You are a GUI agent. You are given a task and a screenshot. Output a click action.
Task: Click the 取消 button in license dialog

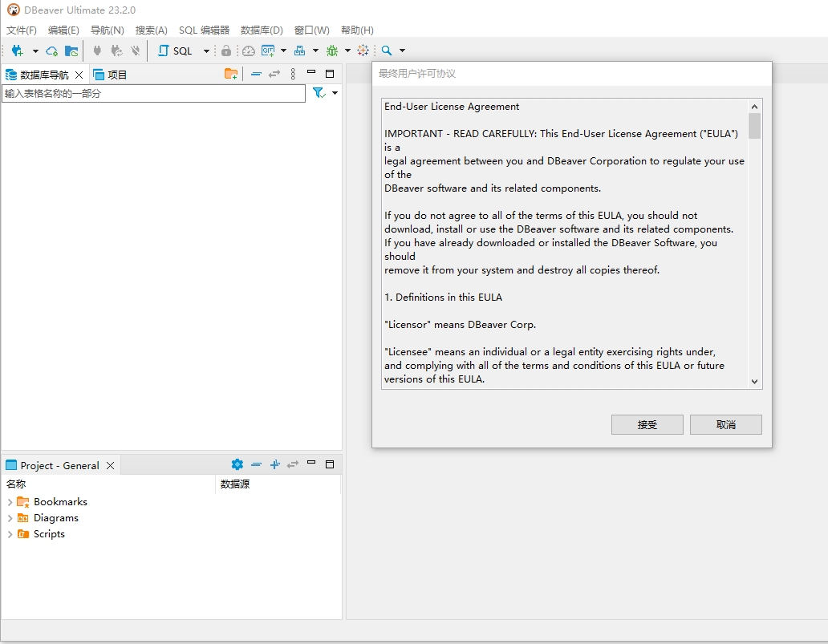point(725,425)
